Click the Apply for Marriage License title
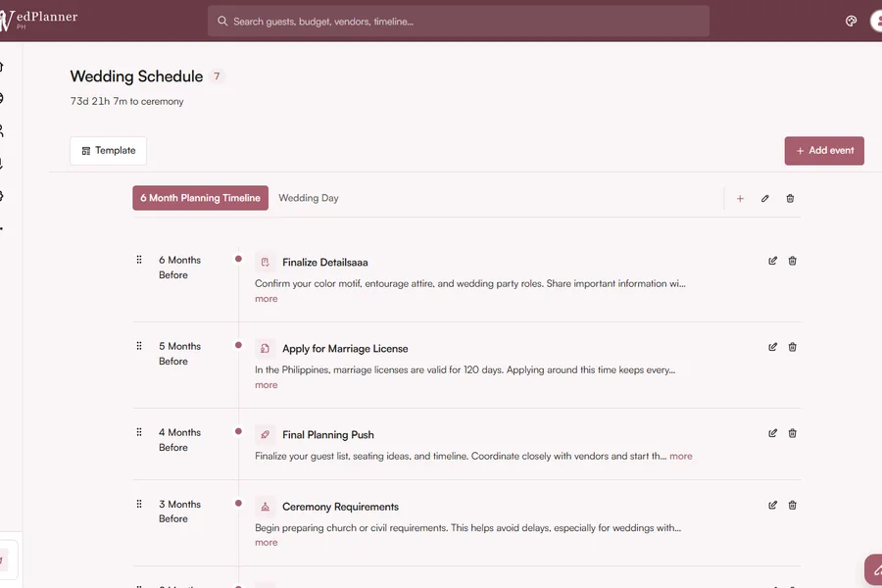The image size is (882, 588). pos(345,349)
